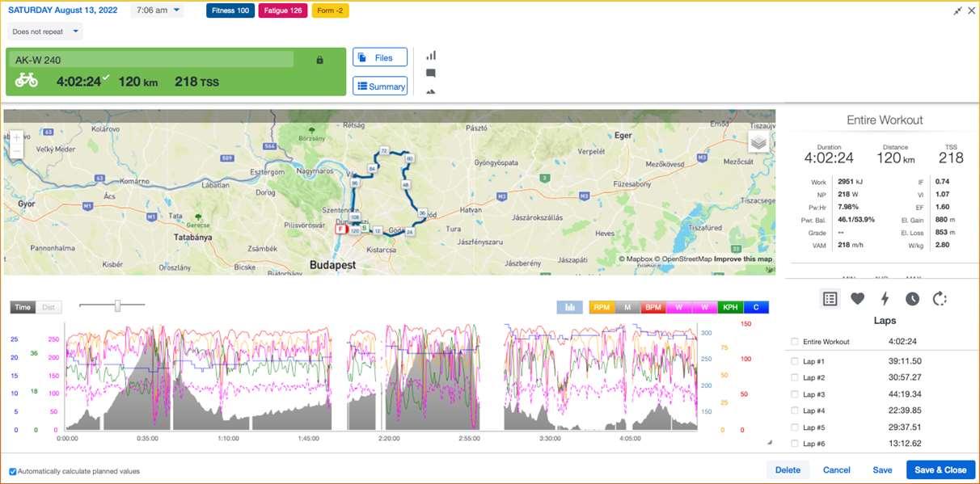Click the SATURDAY August 13, 2022 date
This screenshot has width=980, height=484.
(x=65, y=11)
